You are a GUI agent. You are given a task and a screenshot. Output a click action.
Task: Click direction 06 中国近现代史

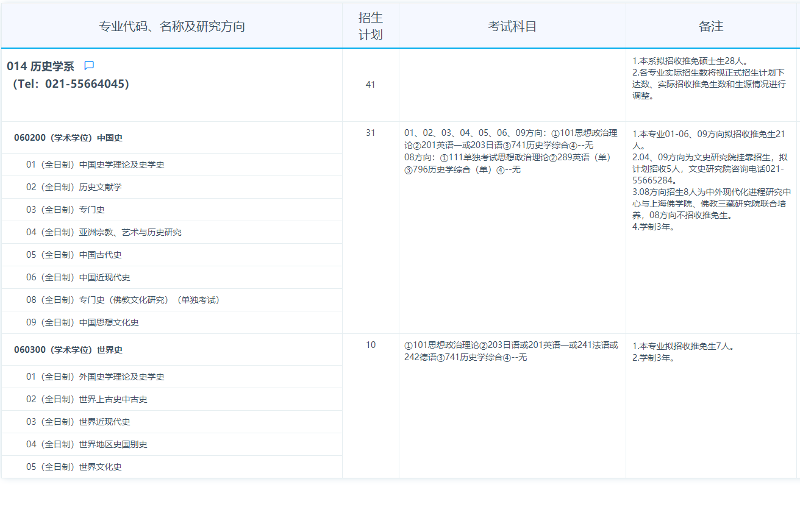click(77, 277)
